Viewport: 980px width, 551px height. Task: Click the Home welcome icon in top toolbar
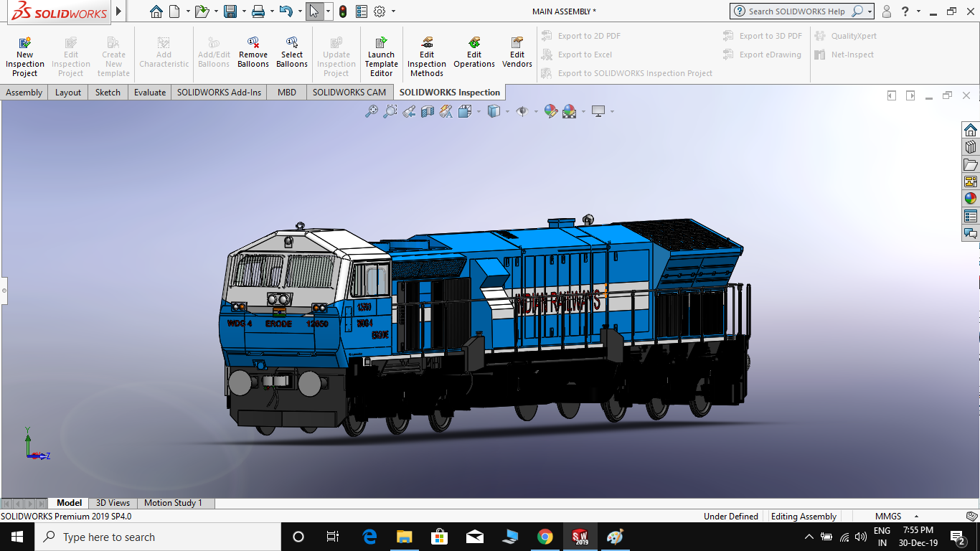[x=156, y=11]
